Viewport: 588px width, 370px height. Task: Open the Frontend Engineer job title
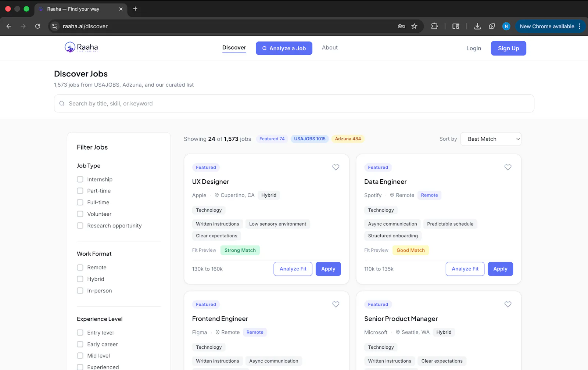(x=220, y=319)
